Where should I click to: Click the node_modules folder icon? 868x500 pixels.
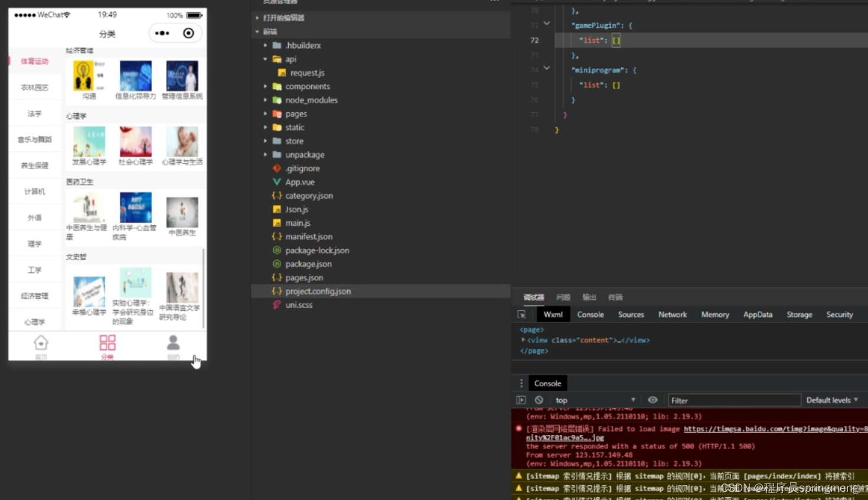[x=276, y=100]
